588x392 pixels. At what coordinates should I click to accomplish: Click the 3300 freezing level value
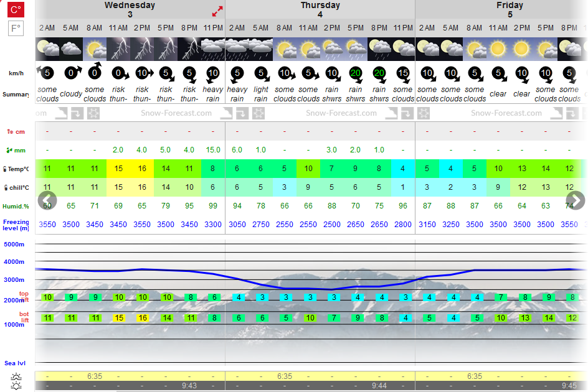[213, 225]
